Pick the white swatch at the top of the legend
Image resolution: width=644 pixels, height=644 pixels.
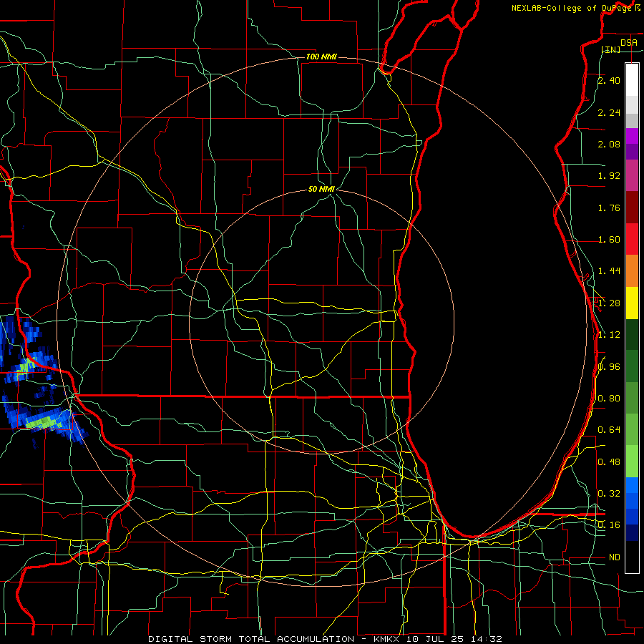point(632,80)
